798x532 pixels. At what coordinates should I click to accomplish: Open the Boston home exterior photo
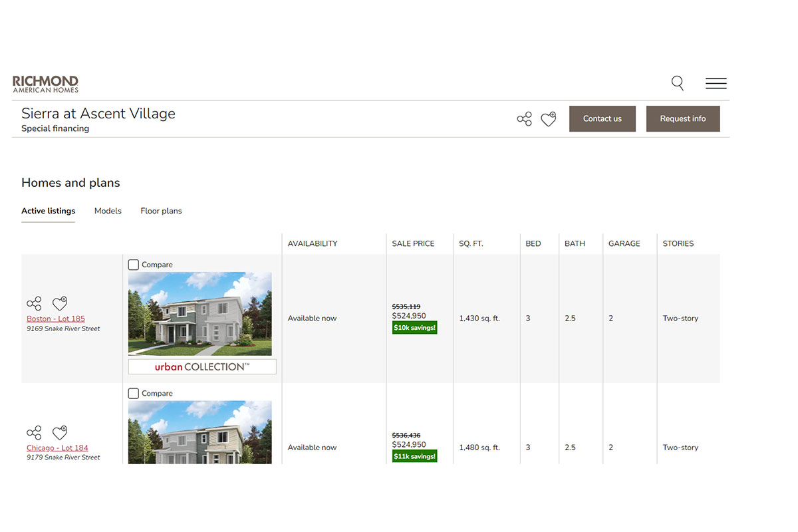pyautogui.click(x=199, y=314)
